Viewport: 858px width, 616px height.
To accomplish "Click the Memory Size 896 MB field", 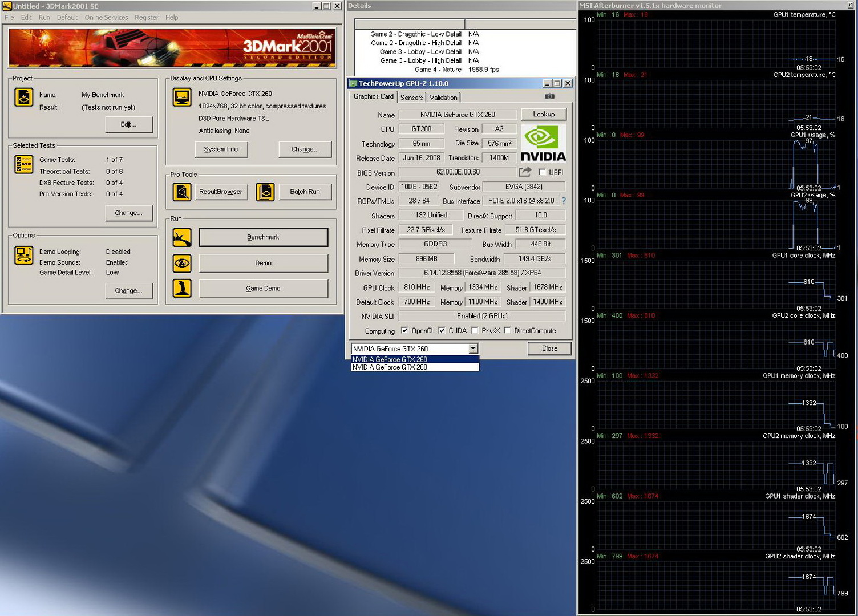I will coord(426,259).
